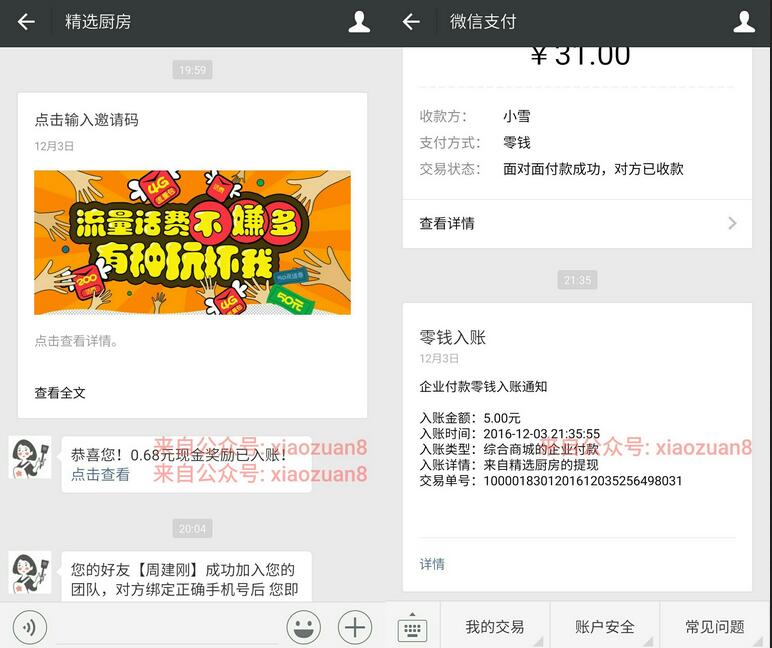
Task: Tap avatar beside 0.68元 reward message
Action: [x=30, y=457]
